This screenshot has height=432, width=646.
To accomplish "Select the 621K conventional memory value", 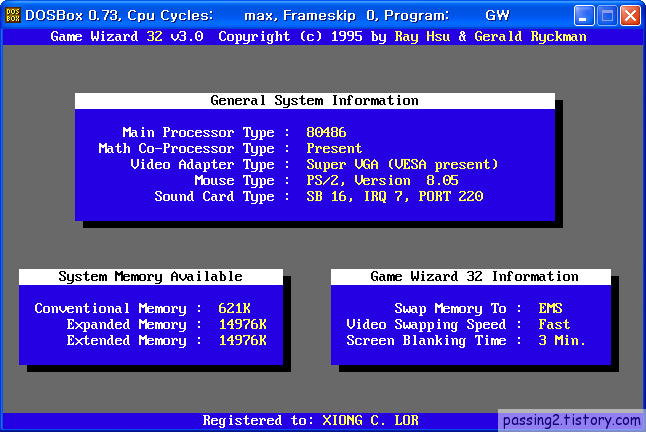I will pyautogui.click(x=234, y=309).
